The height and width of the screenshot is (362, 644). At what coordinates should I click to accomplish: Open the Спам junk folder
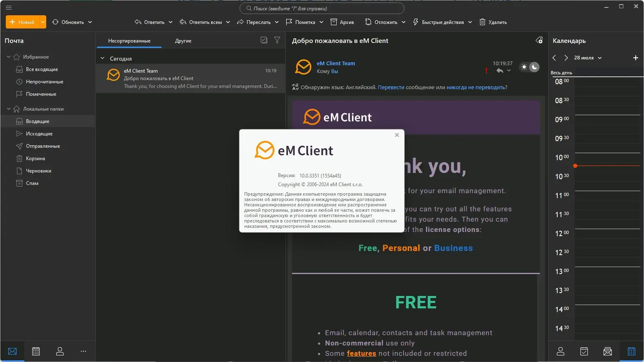(48, 183)
